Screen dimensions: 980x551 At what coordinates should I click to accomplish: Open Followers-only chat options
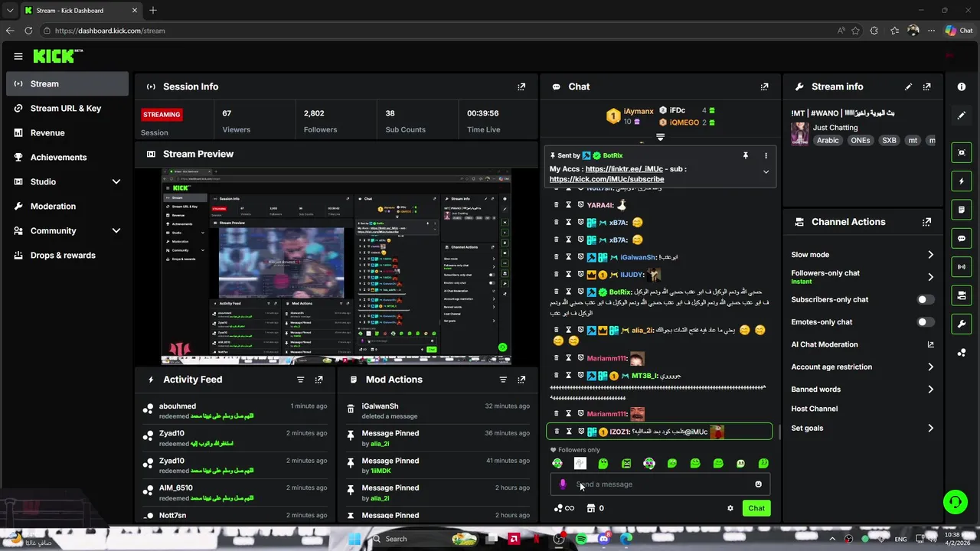(863, 277)
